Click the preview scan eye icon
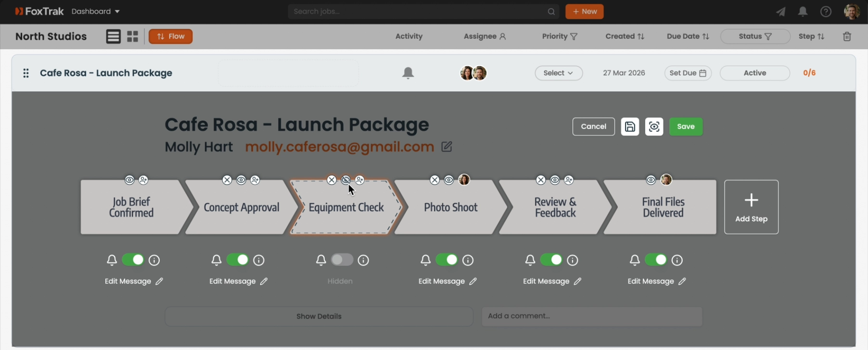Viewport: 868px width, 350px height. pos(654,126)
